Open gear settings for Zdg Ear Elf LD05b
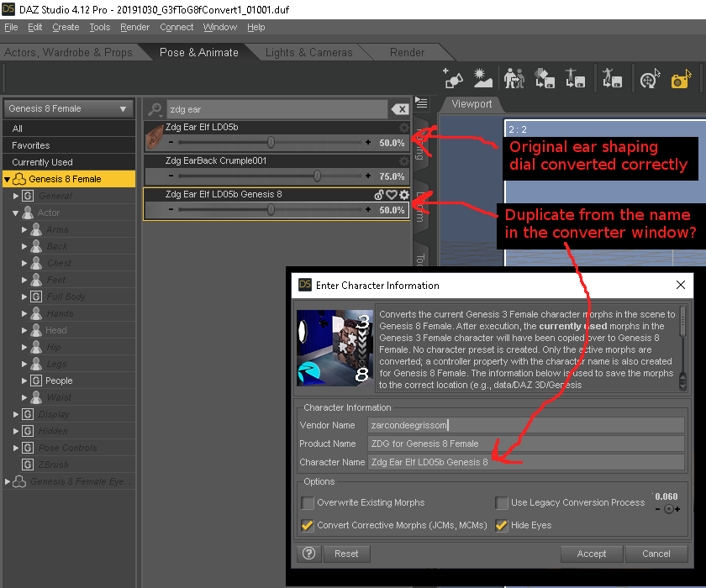The height and width of the screenshot is (588, 706). click(404, 128)
